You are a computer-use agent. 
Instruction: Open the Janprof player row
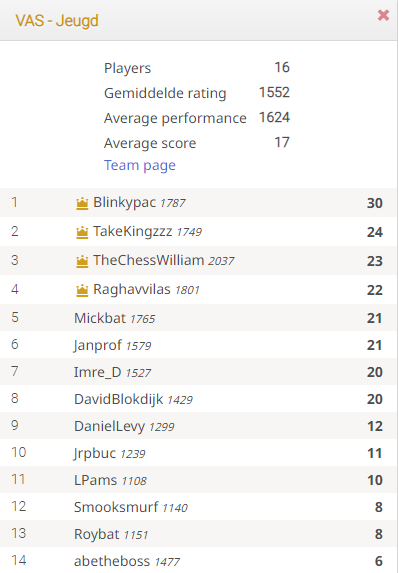[x=199, y=345]
